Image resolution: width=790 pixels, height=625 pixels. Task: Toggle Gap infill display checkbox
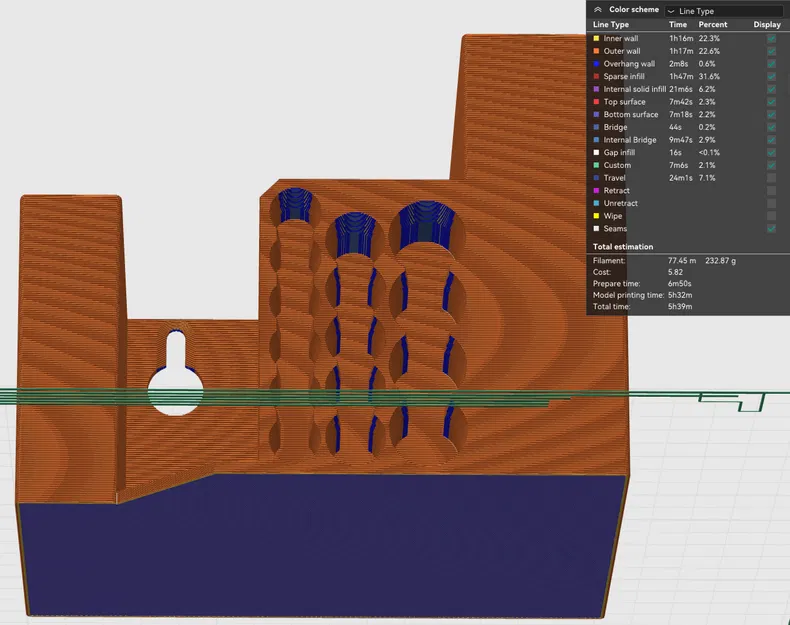coord(771,152)
